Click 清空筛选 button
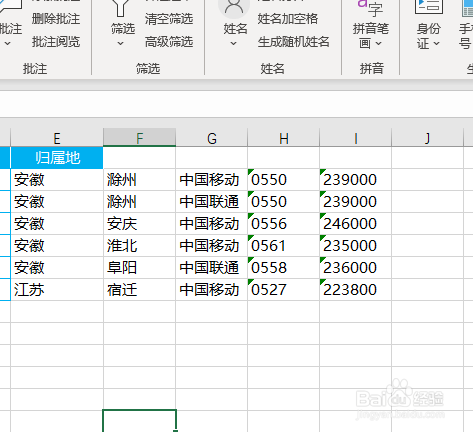473x432 pixels. [x=169, y=19]
